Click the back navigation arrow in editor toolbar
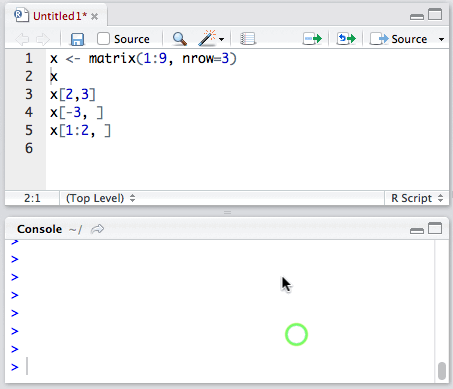Screen dimensions: 453x389 [x=22, y=39]
